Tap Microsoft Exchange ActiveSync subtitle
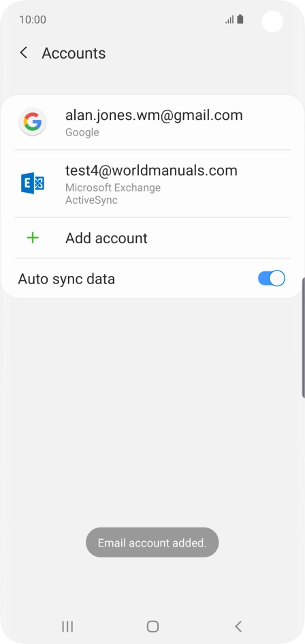The height and width of the screenshot is (644, 305). click(x=113, y=194)
